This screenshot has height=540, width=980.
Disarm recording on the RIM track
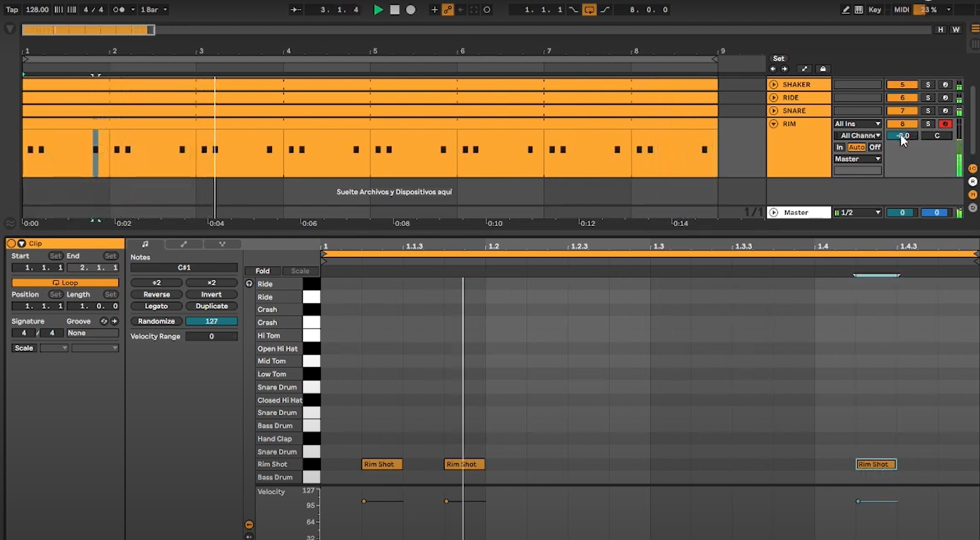tap(945, 124)
